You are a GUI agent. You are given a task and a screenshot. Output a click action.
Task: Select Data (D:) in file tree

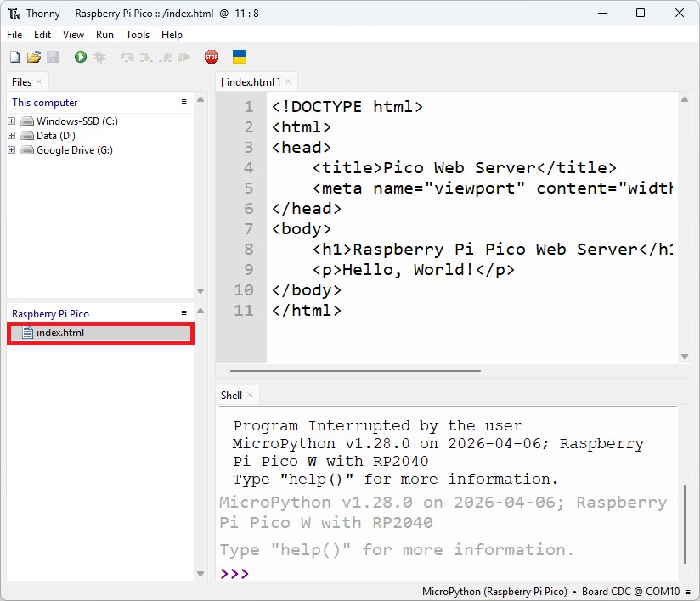point(56,136)
